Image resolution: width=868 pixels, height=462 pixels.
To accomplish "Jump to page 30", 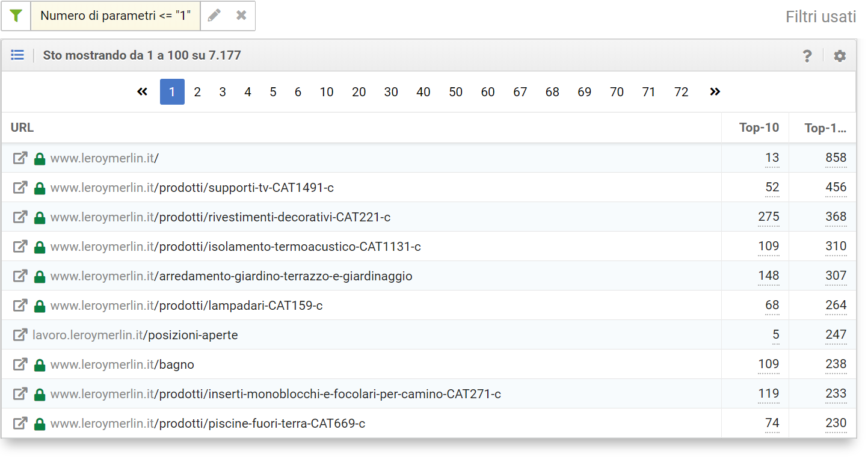I will (391, 91).
